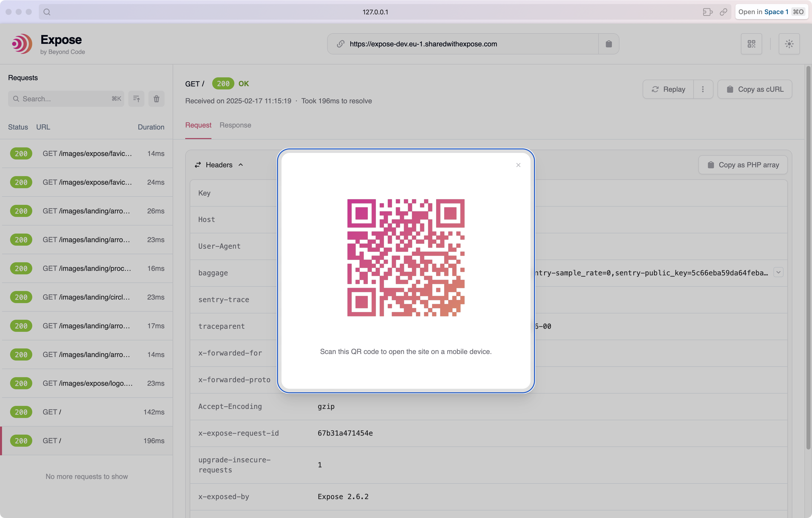Click the 200 status badge in detail header
Screen dimensions: 812x518
[x=223, y=84]
